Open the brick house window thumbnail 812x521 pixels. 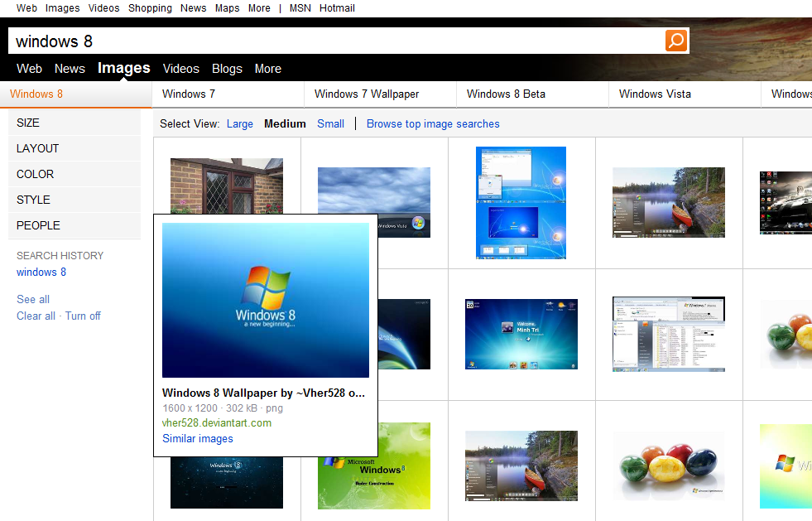[227, 186]
